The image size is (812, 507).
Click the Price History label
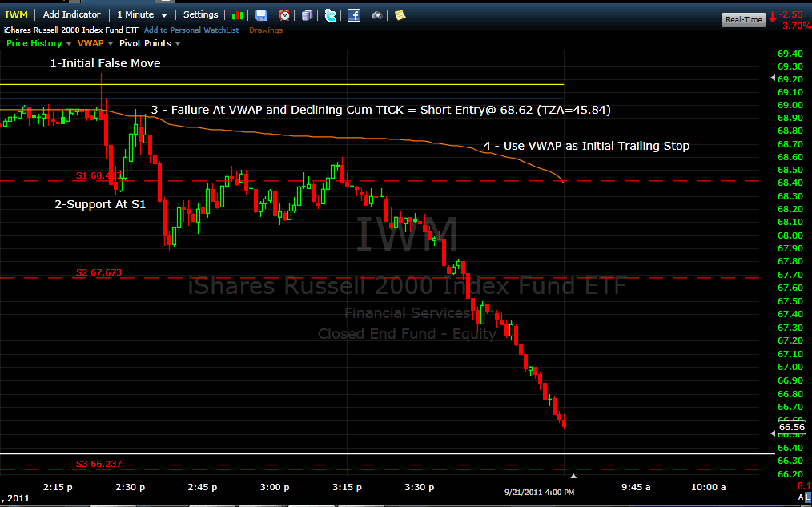pyautogui.click(x=34, y=43)
